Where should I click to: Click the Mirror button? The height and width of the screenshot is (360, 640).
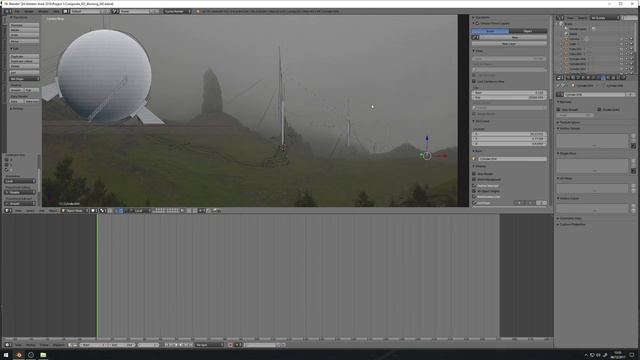24,41
